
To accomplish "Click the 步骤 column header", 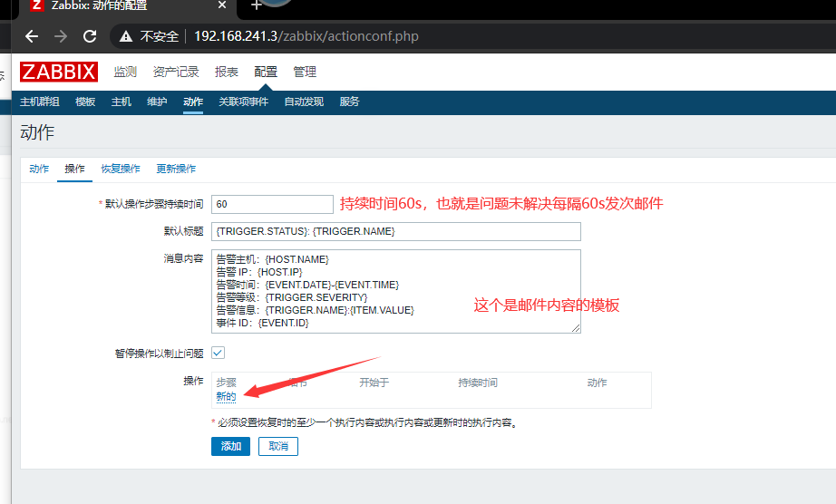I will point(226,383).
